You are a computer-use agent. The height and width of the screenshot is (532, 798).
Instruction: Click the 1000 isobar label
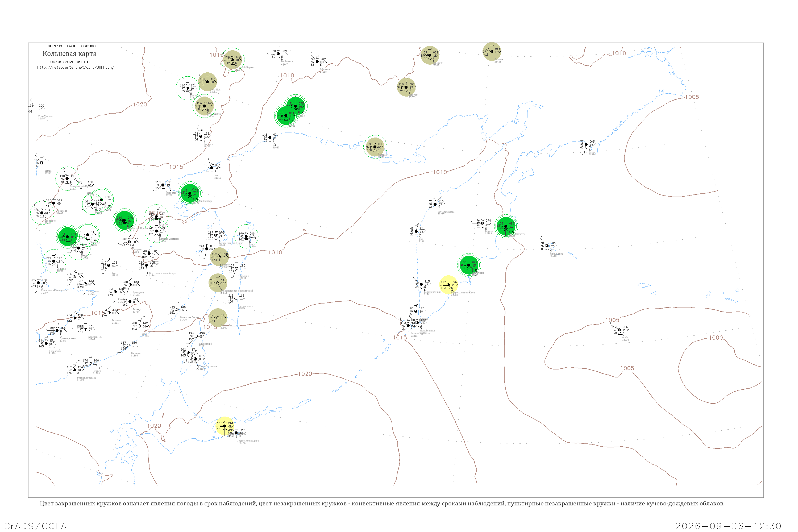point(716,338)
